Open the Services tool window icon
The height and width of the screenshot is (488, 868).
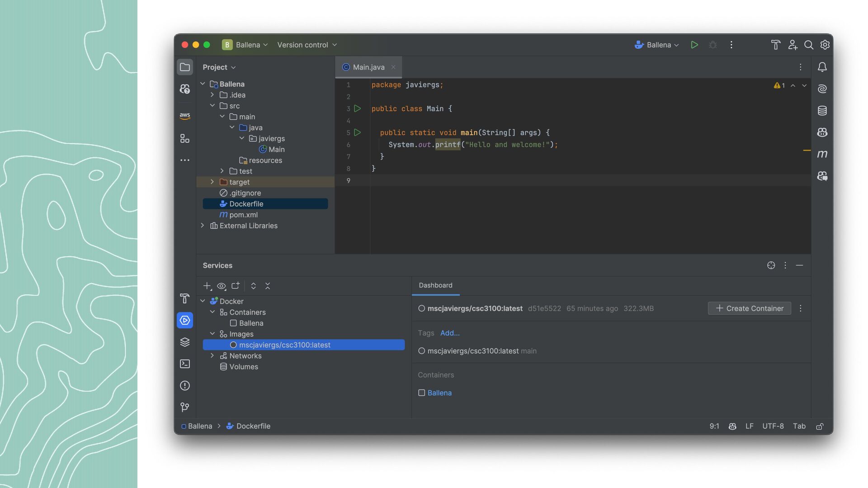(185, 320)
